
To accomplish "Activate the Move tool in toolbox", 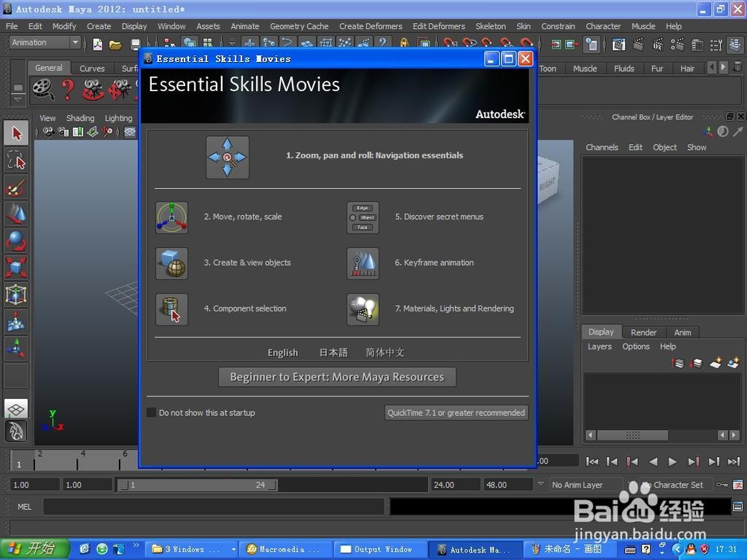I will pos(16,214).
